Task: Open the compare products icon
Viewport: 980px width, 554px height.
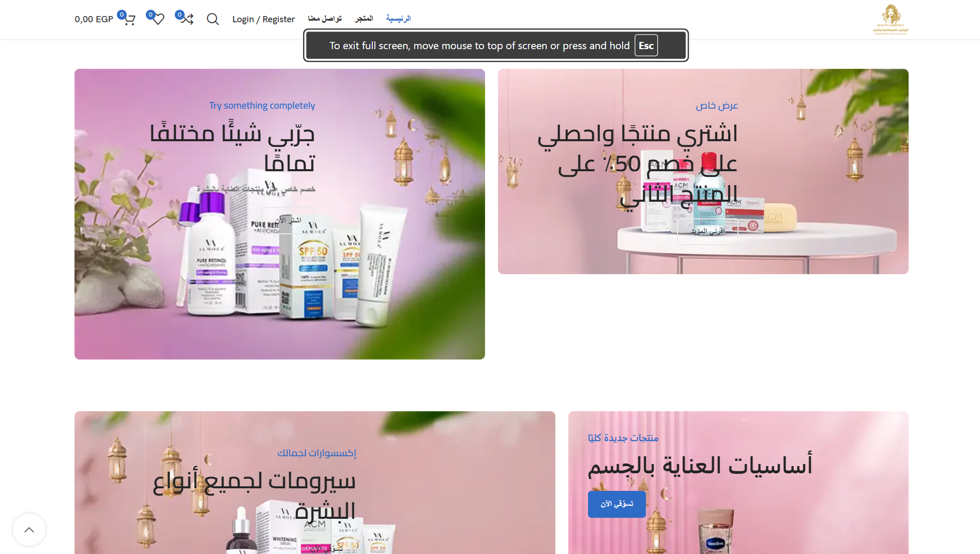Action: point(187,19)
